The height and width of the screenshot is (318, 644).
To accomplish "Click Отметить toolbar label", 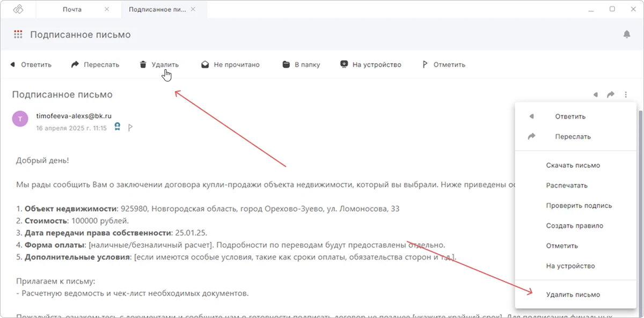I will click(x=449, y=64).
